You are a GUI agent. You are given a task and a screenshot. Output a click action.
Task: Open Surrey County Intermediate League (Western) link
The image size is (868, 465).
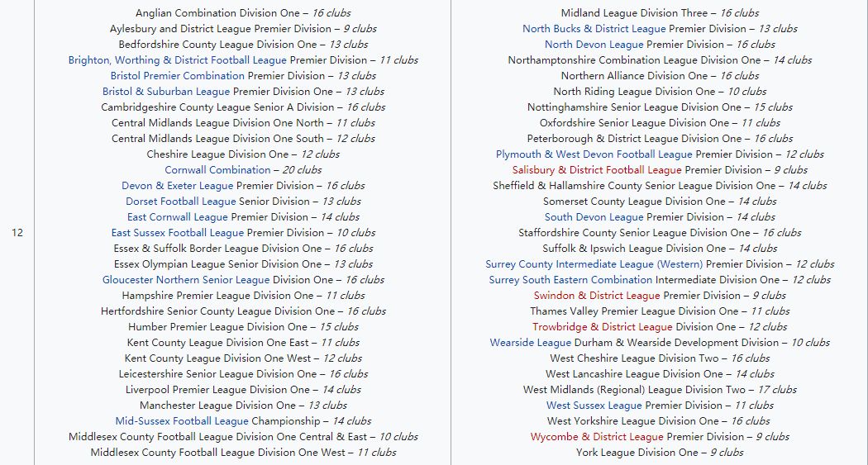594,264
